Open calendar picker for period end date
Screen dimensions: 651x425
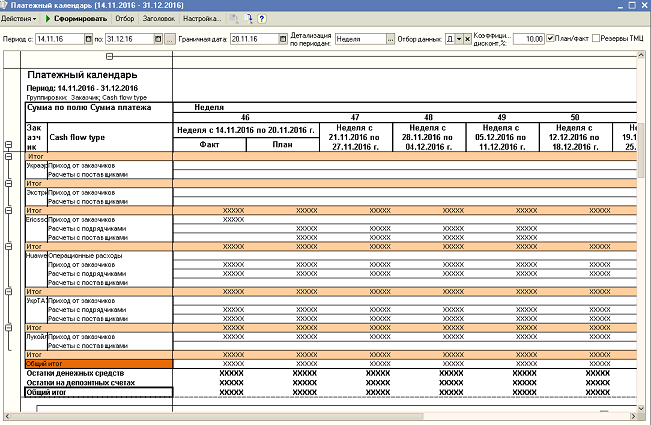[157, 39]
